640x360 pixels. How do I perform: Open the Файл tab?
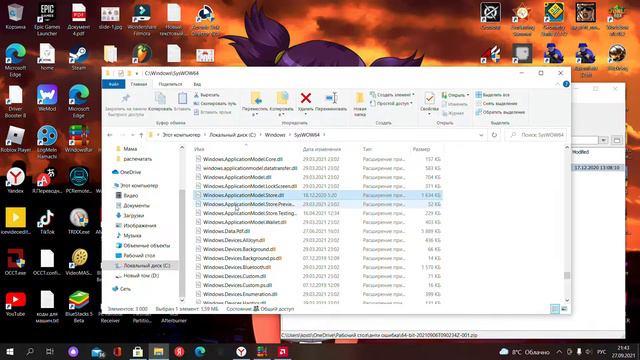coord(114,84)
